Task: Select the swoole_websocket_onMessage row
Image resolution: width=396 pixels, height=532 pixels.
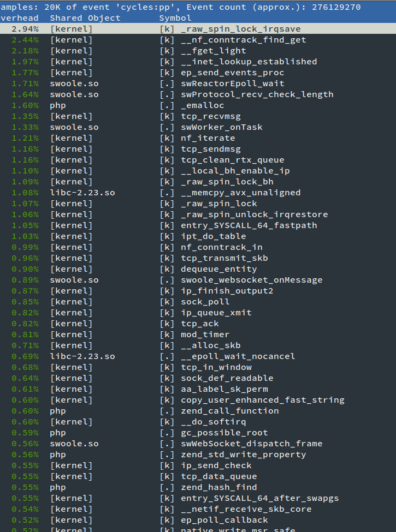Action: pyautogui.click(x=251, y=280)
